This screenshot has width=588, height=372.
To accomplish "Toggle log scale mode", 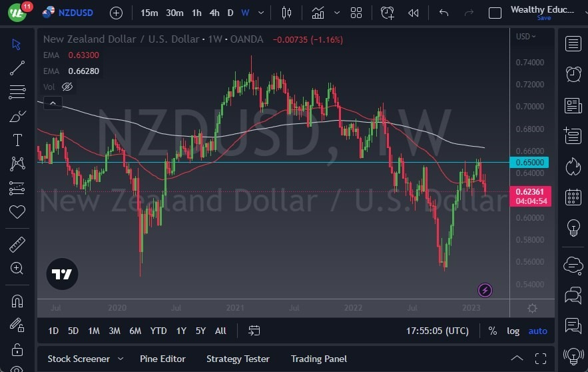I will coord(513,331).
